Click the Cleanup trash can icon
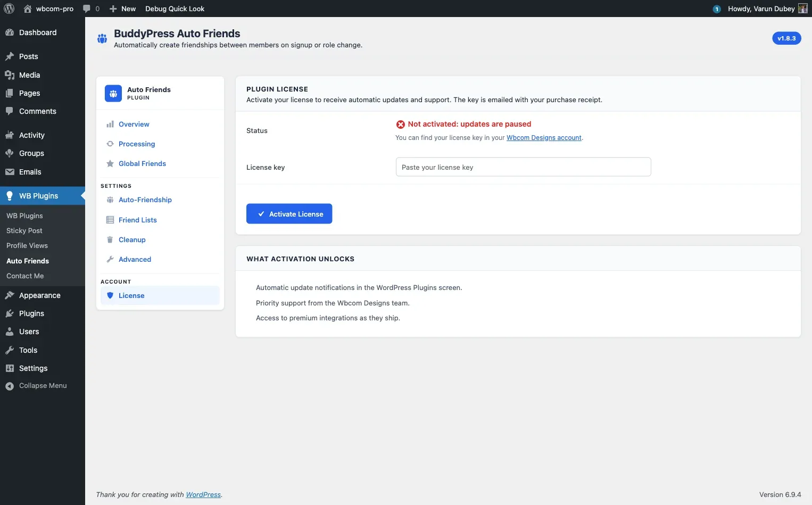The image size is (812, 505). (x=110, y=240)
